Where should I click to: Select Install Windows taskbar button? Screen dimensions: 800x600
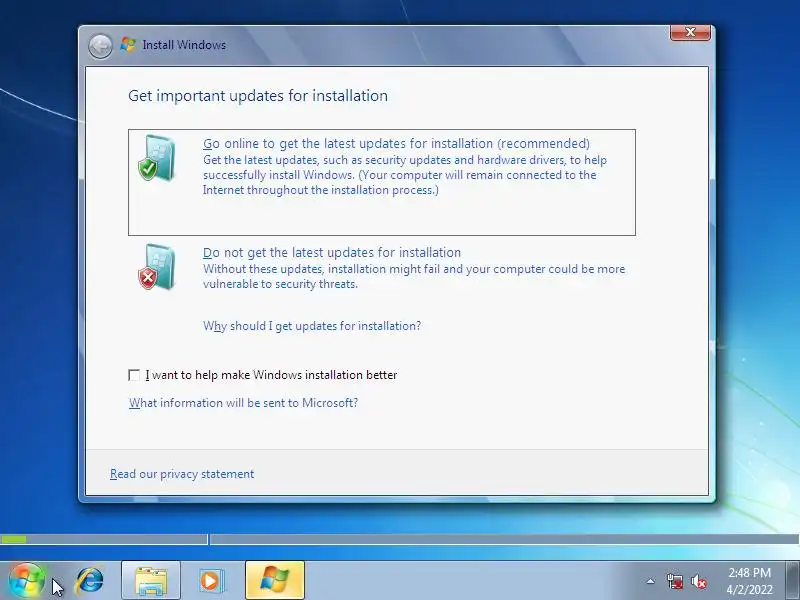[275, 580]
